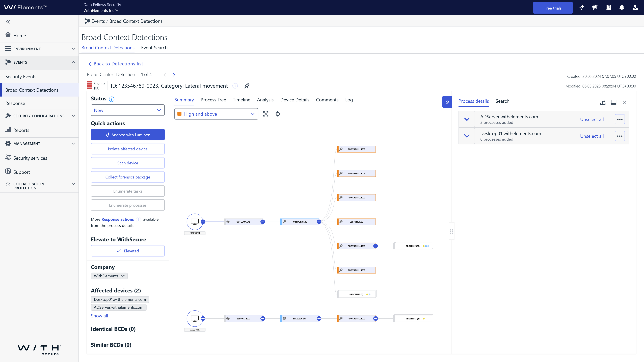Open the Luminen AI sparkle icon in header

581,8
